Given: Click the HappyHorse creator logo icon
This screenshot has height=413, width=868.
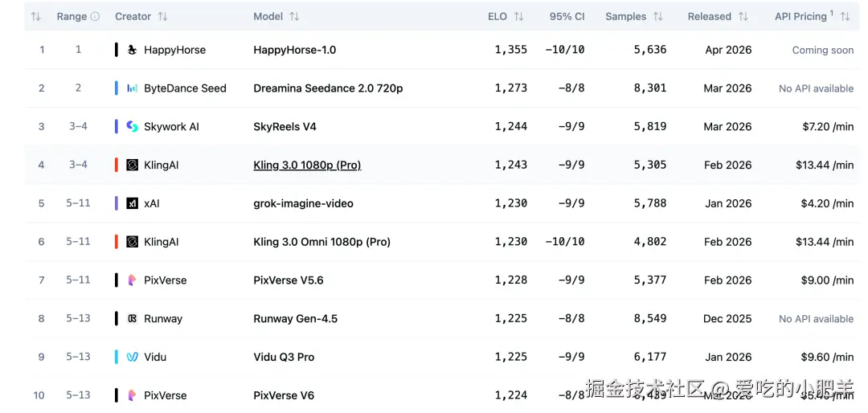Looking at the screenshot, I should [133, 50].
